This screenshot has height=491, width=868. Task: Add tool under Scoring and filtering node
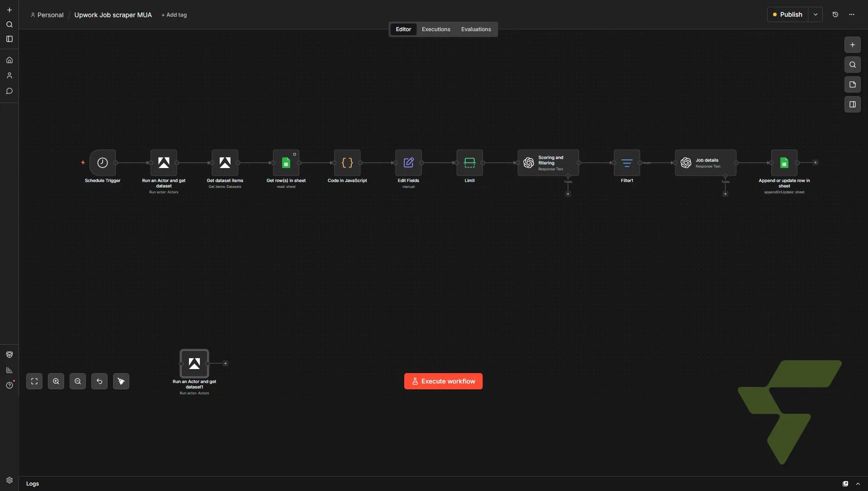click(x=568, y=194)
